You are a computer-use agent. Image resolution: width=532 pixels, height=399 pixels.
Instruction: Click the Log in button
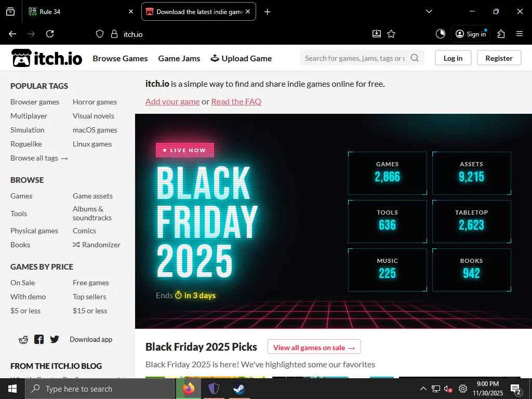pos(453,58)
